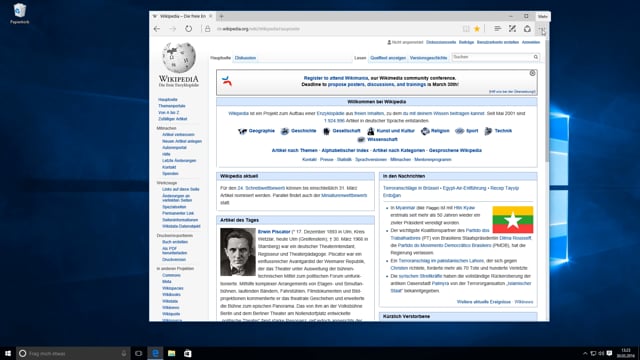Viewport: 640px width, 360px height.
Task: Click the Edge icon on the taskbar
Action: [x=155, y=353]
